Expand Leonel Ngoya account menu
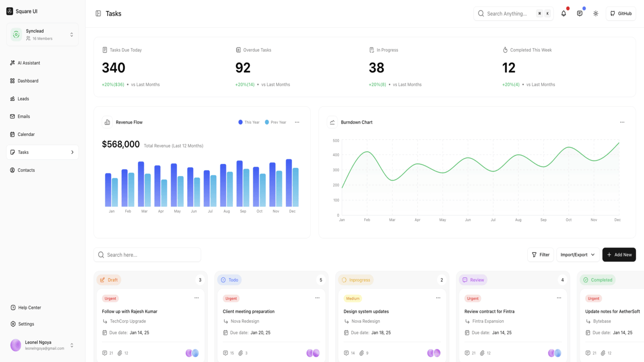 click(71, 345)
